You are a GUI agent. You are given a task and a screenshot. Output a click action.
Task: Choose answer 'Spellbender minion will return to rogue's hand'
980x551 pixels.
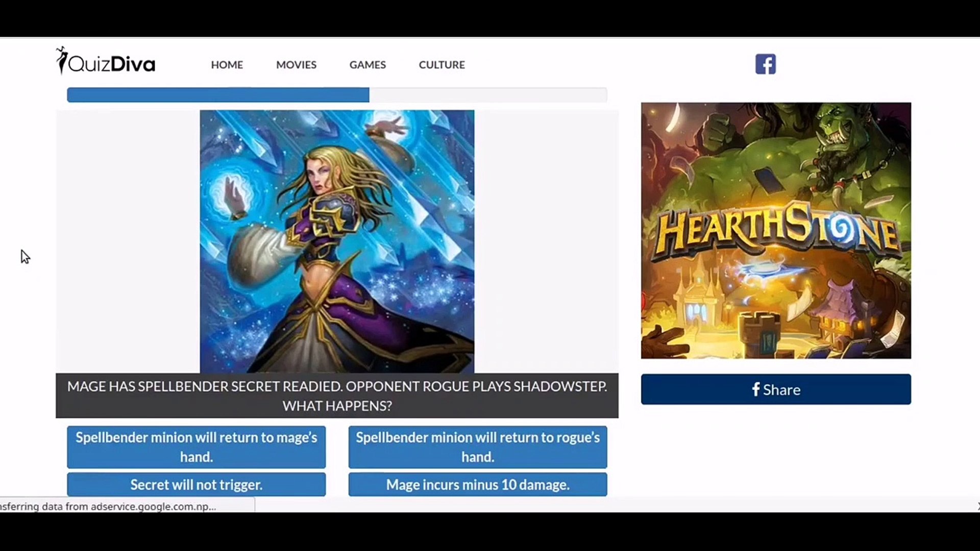coord(478,447)
